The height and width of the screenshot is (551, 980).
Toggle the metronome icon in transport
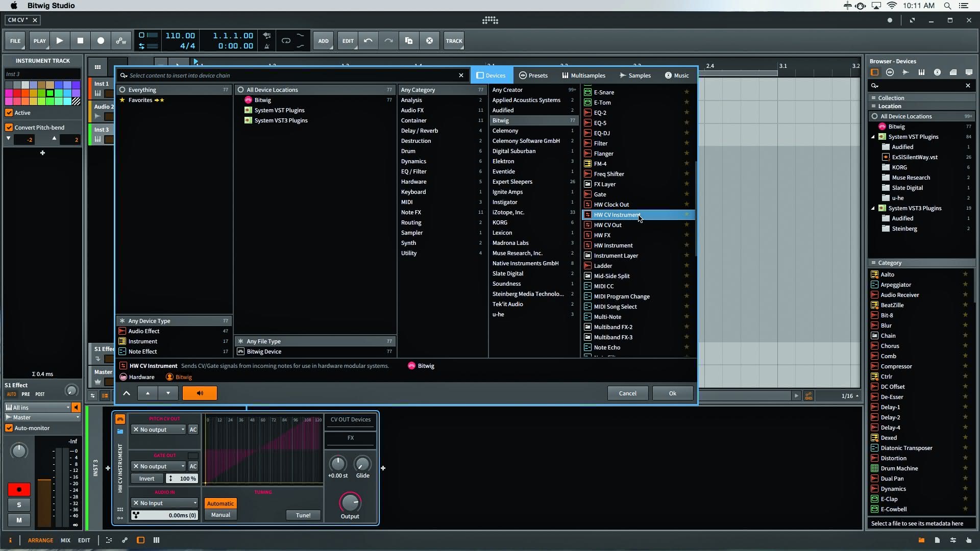coord(266,46)
